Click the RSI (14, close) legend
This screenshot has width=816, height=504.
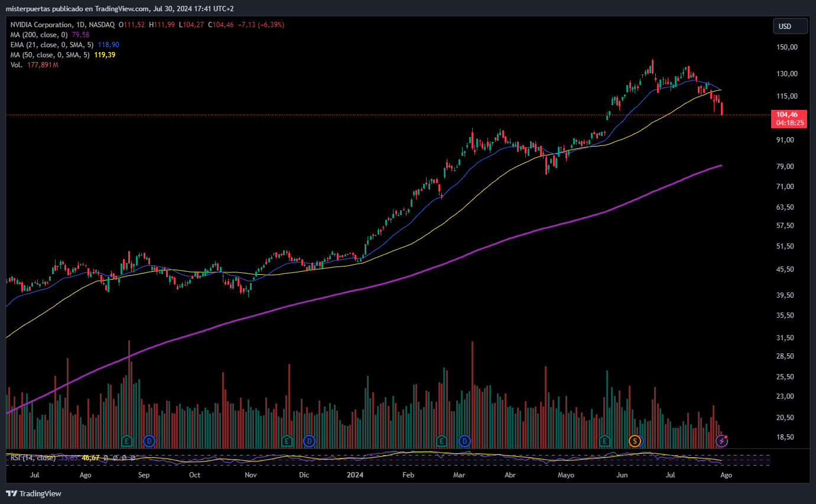[34, 458]
